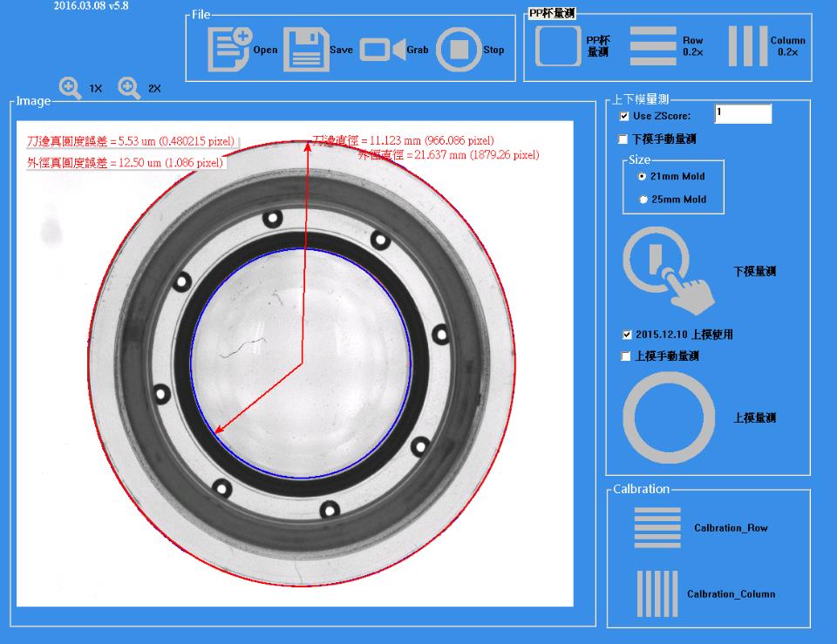Select the 25mm Mold radio button
This screenshot has width=837, height=644.
[x=643, y=200]
